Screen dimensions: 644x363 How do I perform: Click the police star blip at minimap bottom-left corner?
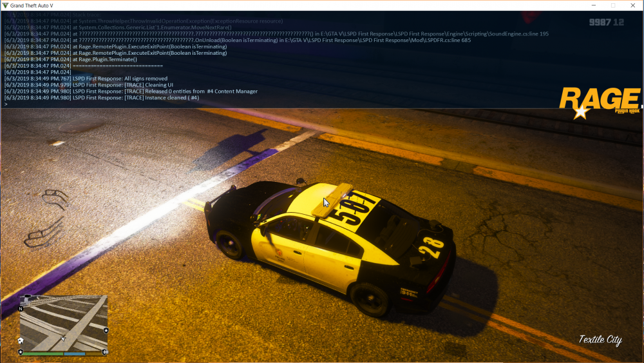[21, 352]
